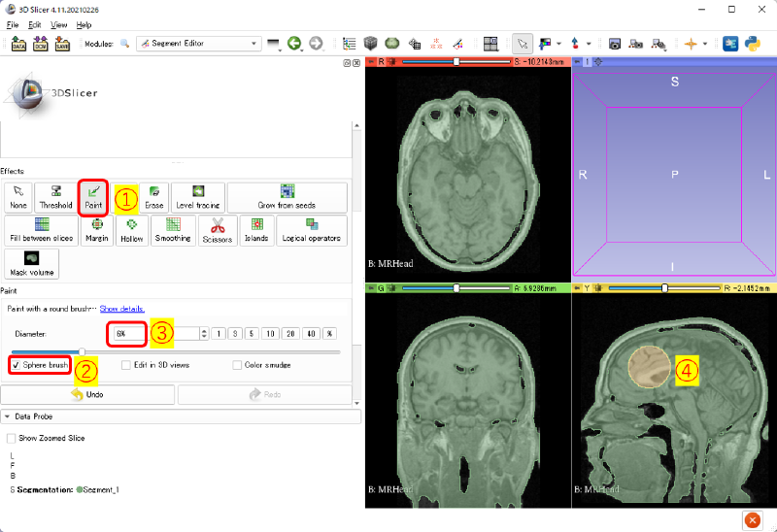
Task: Open the View menu
Action: pyautogui.click(x=61, y=24)
